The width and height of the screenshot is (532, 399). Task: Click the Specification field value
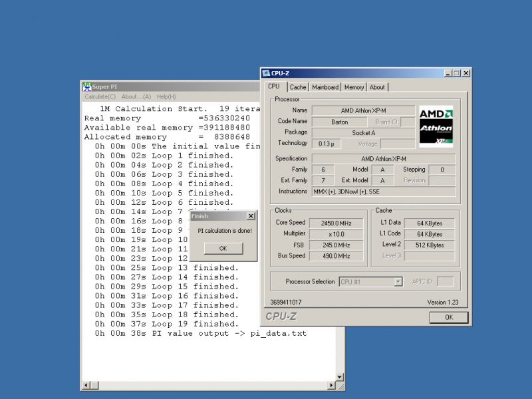coord(384,158)
